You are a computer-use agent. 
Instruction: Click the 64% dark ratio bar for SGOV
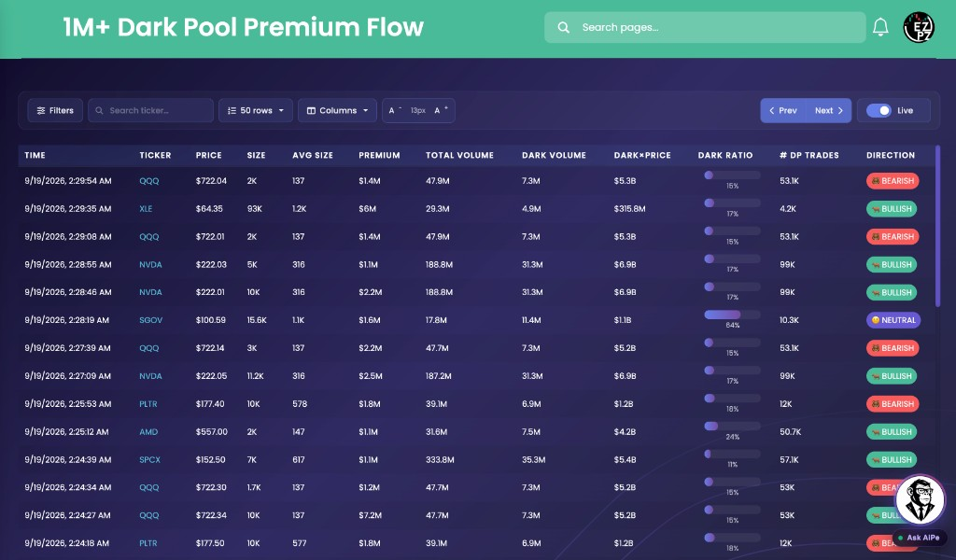click(732, 315)
